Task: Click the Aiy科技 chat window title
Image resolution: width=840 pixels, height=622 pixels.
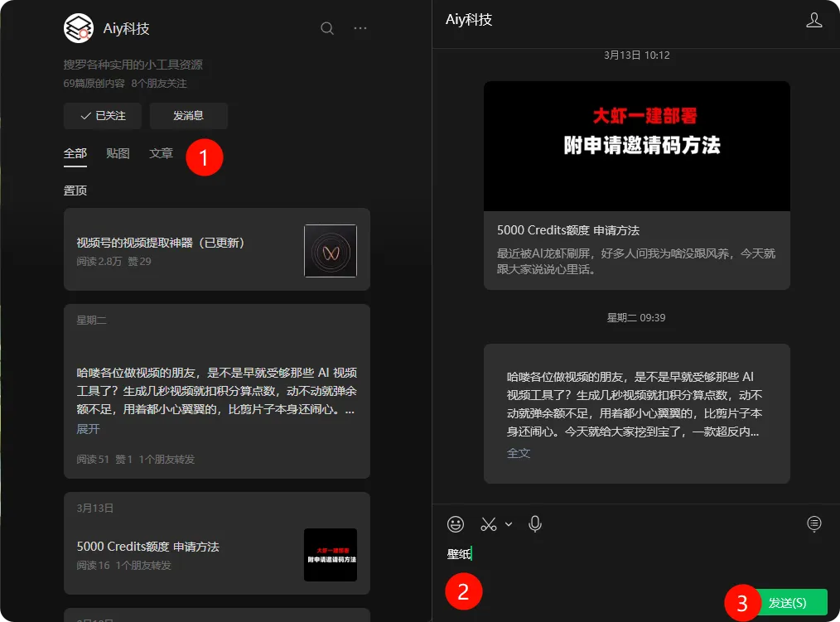Action: click(x=469, y=20)
